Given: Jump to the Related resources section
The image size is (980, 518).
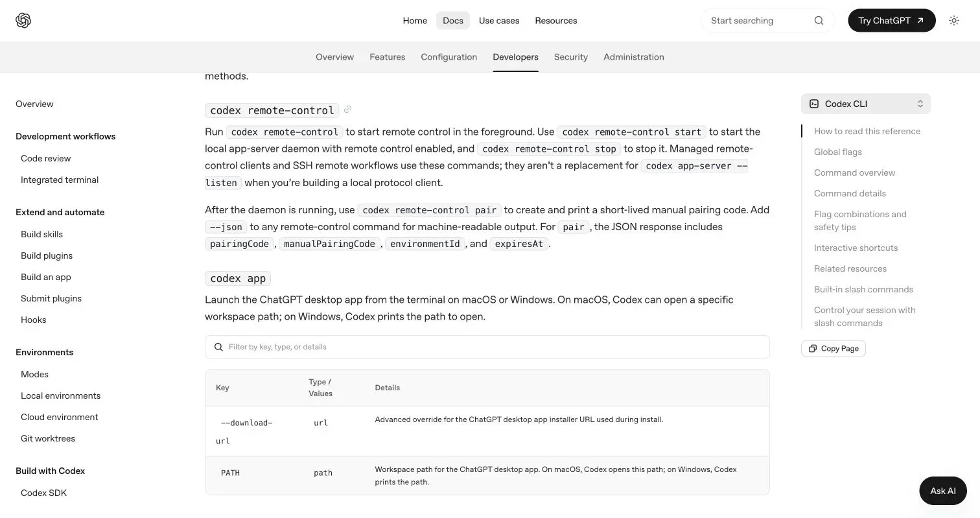Looking at the screenshot, I should (850, 268).
